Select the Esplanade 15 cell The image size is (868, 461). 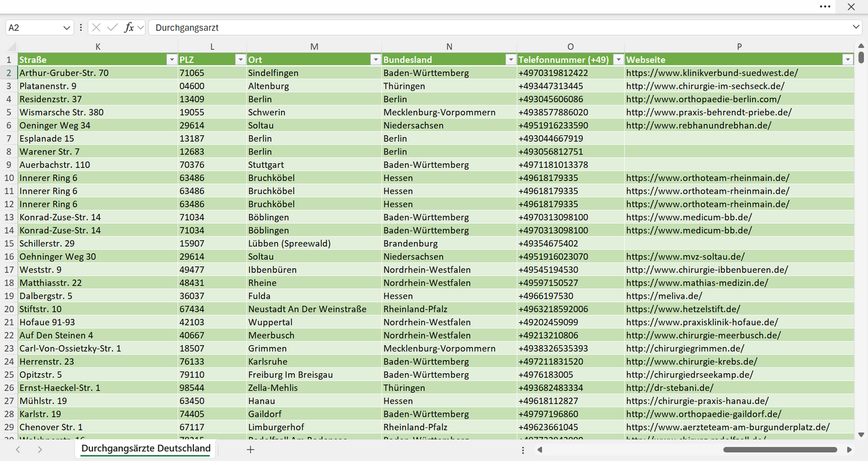pos(98,138)
